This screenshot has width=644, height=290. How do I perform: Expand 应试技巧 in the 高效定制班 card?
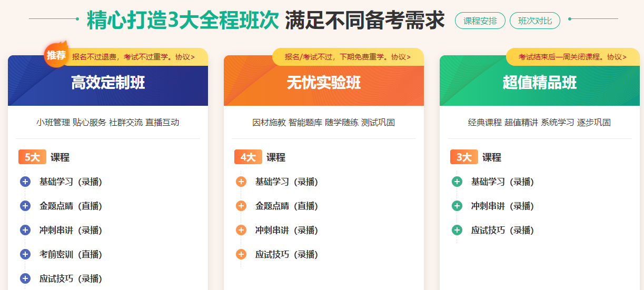pyautogui.click(x=25, y=278)
